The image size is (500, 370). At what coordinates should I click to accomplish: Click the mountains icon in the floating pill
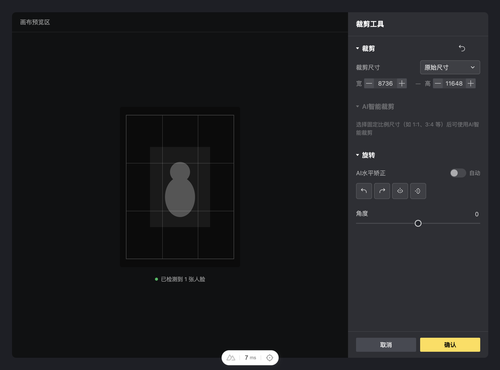click(231, 358)
